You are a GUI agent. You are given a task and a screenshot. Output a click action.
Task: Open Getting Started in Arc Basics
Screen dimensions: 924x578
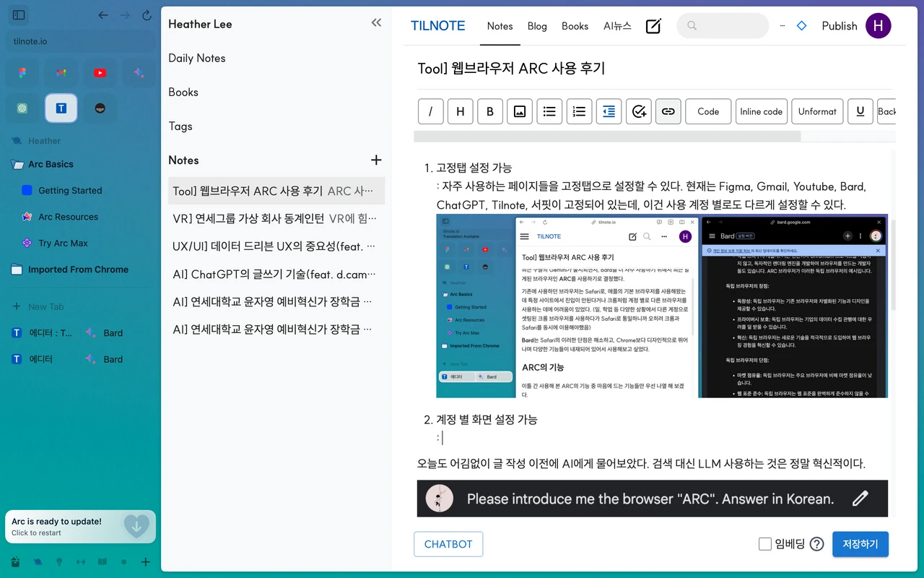tap(70, 191)
